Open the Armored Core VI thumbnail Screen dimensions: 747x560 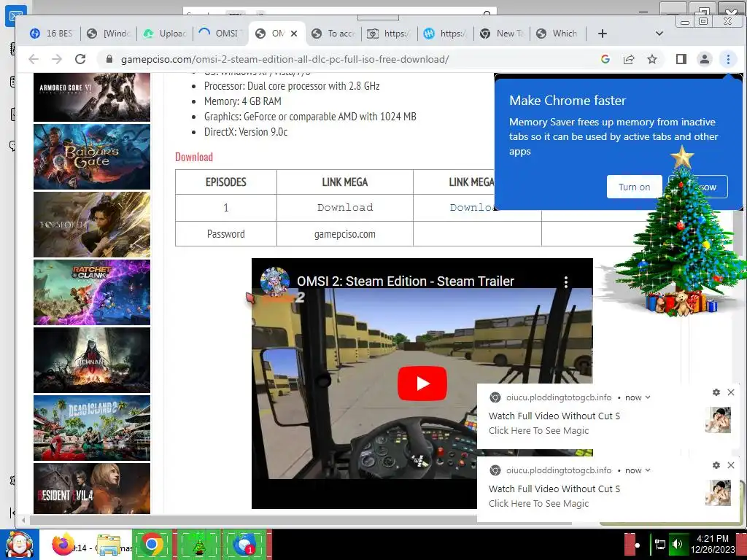(x=92, y=97)
